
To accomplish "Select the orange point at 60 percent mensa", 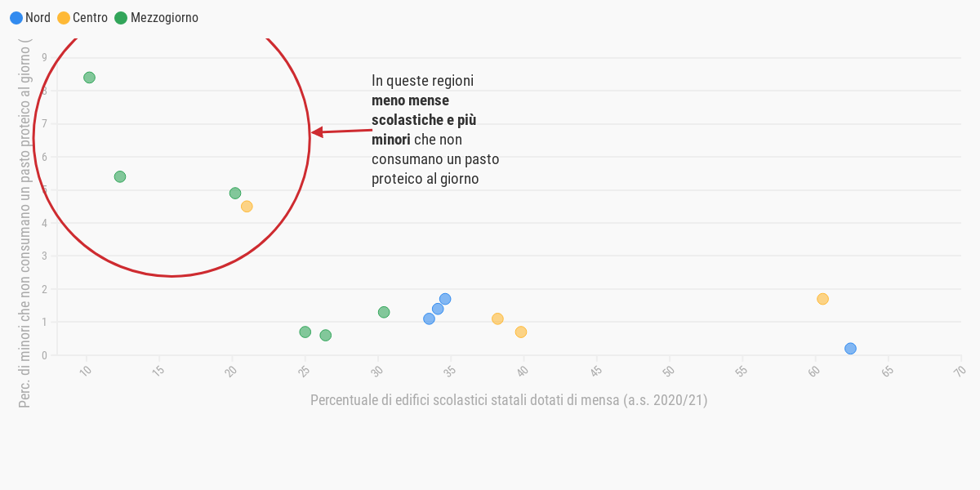I will tap(822, 299).
